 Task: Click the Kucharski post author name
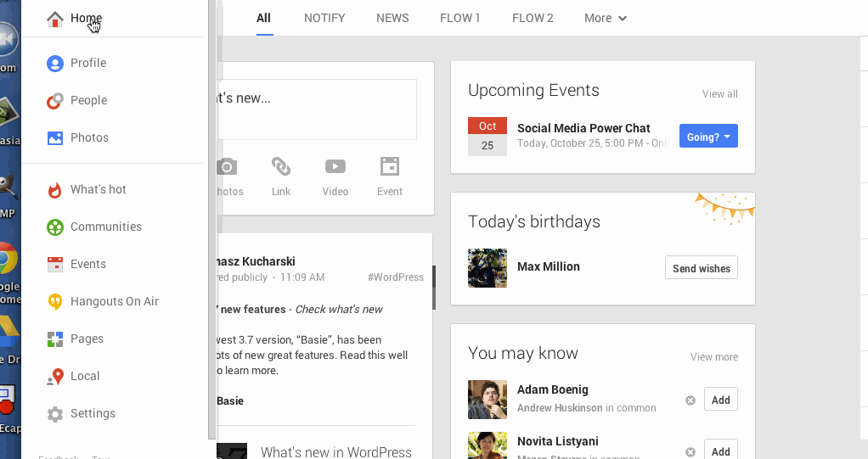256,261
